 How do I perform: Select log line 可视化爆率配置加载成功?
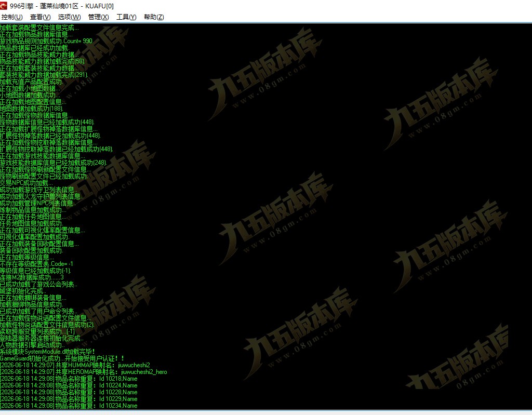pyautogui.click(x=35, y=237)
